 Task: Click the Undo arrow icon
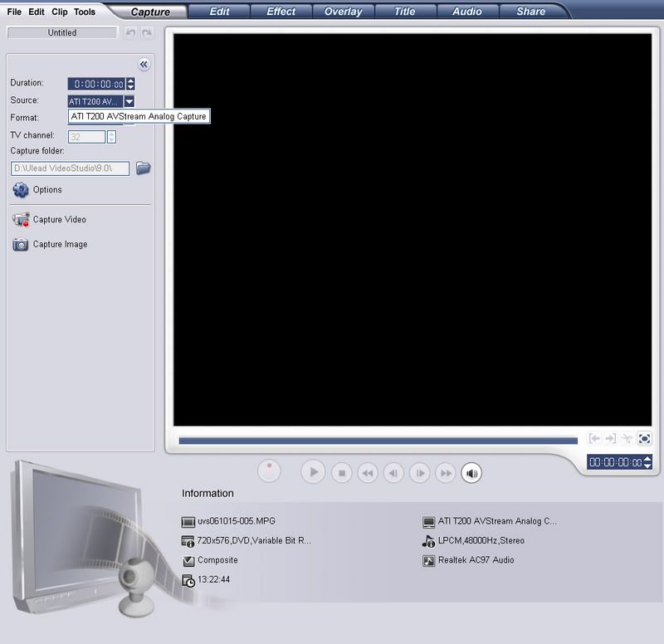130,32
